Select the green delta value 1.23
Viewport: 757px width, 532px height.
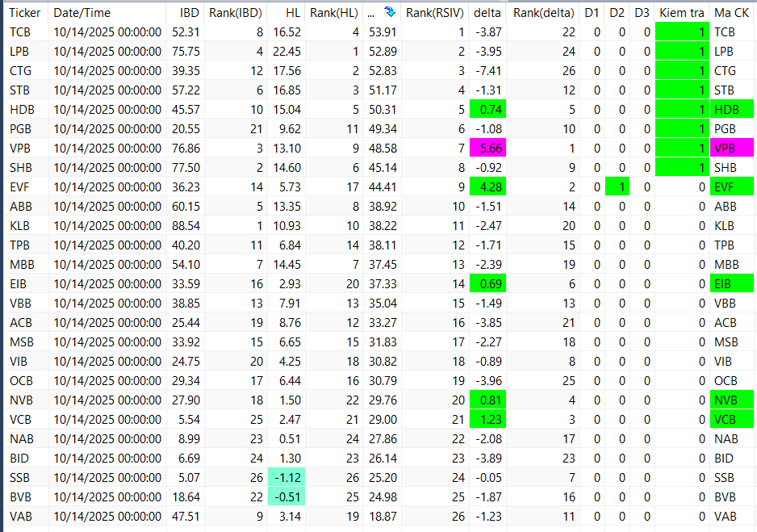(x=487, y=420)
